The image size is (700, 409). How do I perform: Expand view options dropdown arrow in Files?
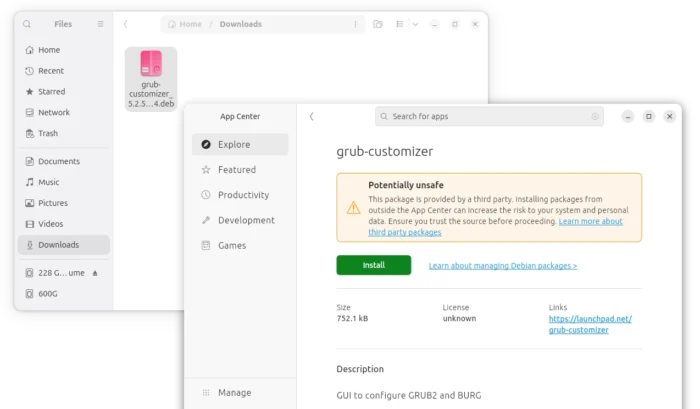[x=415, y=24]
